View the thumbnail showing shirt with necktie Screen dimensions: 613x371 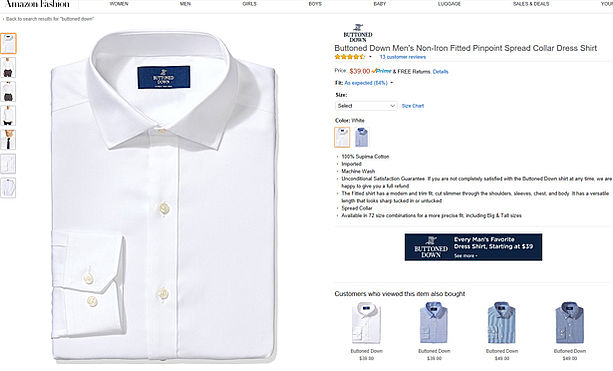[x=8, y=140]
